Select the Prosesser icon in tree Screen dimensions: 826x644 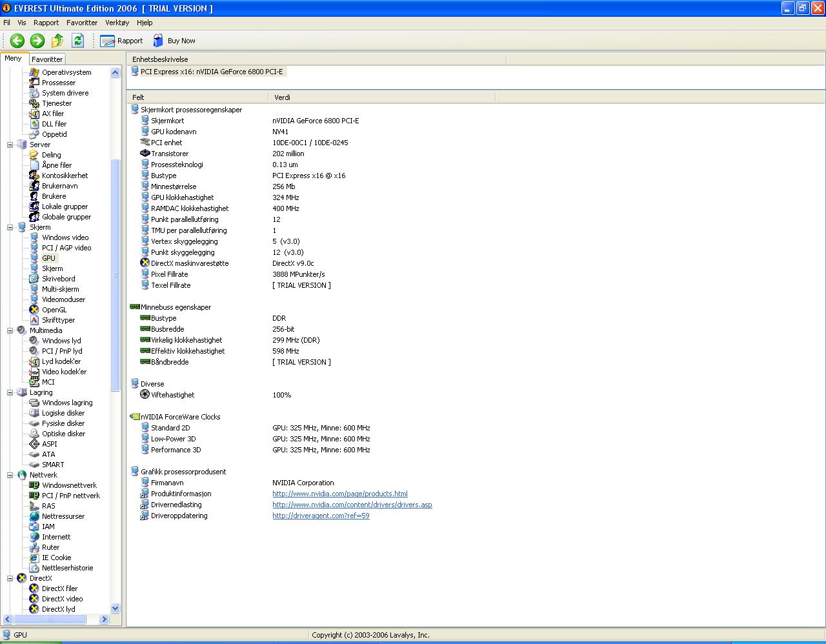coord(34,83)
